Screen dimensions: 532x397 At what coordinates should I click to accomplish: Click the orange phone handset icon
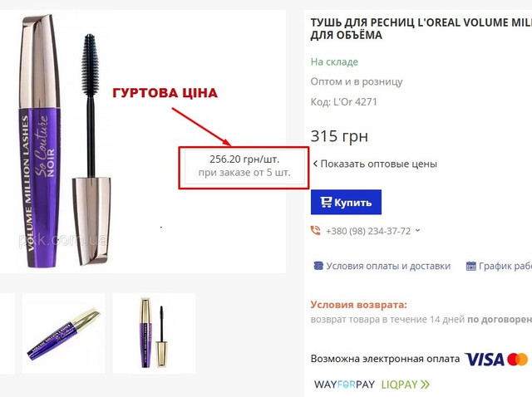pos(316,231)
